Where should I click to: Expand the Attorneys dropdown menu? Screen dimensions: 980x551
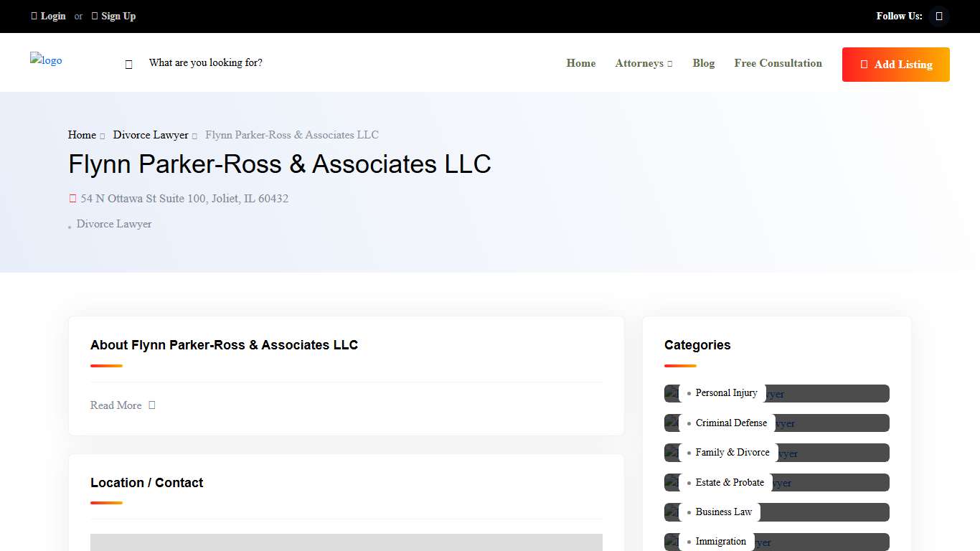[x=644, y=63]
